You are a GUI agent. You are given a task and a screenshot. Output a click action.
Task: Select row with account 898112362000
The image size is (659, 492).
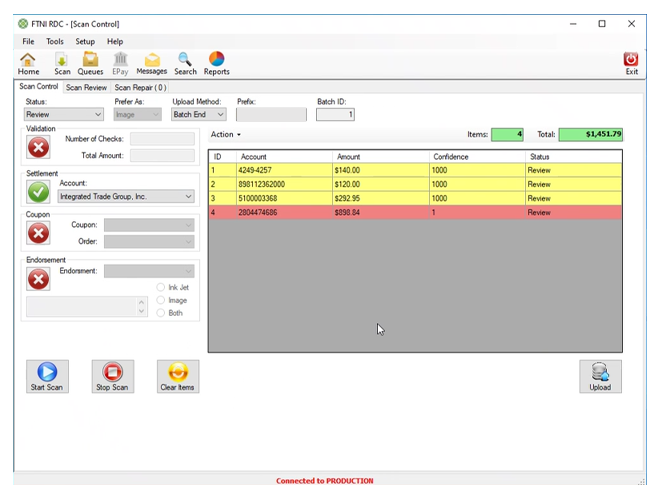415,184
